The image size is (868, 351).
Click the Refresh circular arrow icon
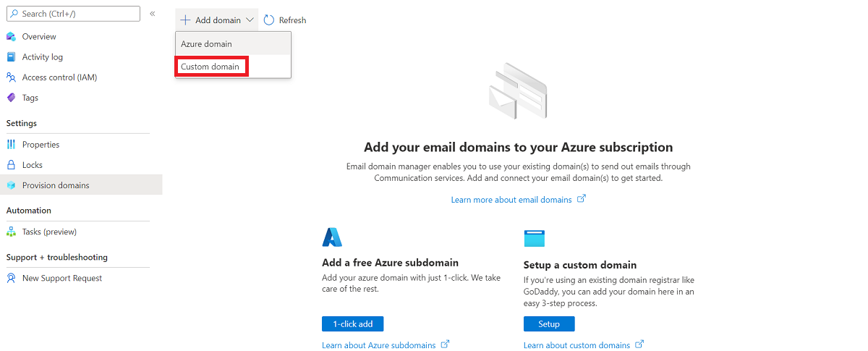coord(269,20)
